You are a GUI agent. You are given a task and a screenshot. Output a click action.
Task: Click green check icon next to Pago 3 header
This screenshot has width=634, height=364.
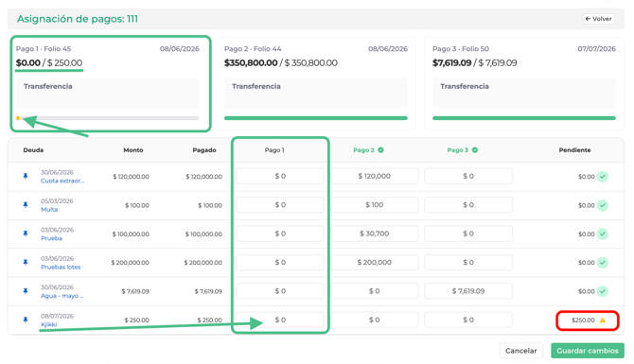point(475,150)
